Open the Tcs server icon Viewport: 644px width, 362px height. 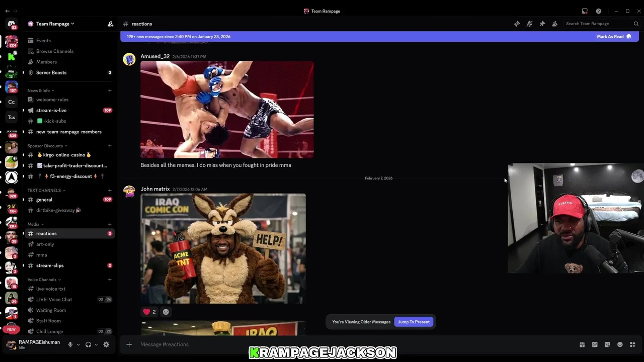11,117
